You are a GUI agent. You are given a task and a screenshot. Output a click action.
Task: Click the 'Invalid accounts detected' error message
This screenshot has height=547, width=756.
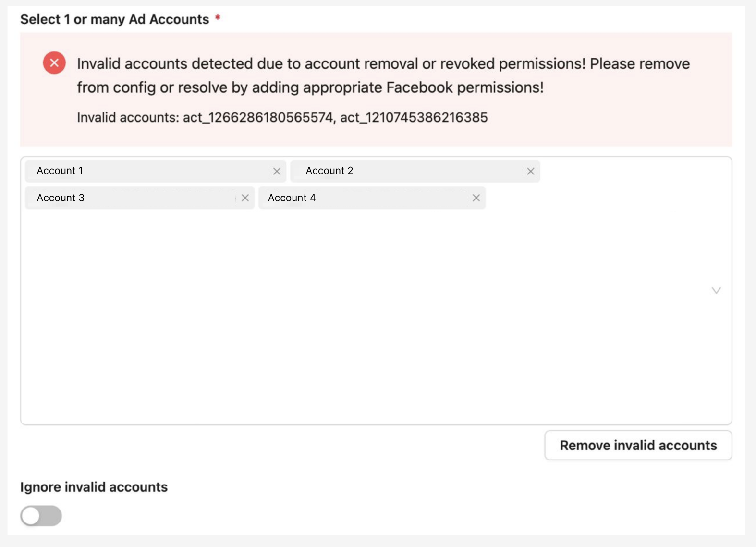(x=383, y=75)
